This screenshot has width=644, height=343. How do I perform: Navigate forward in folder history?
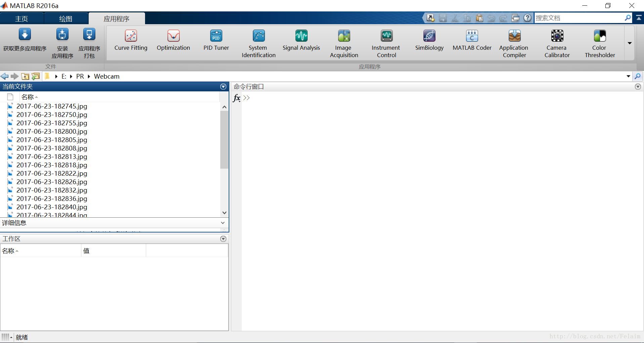point(14,76)
